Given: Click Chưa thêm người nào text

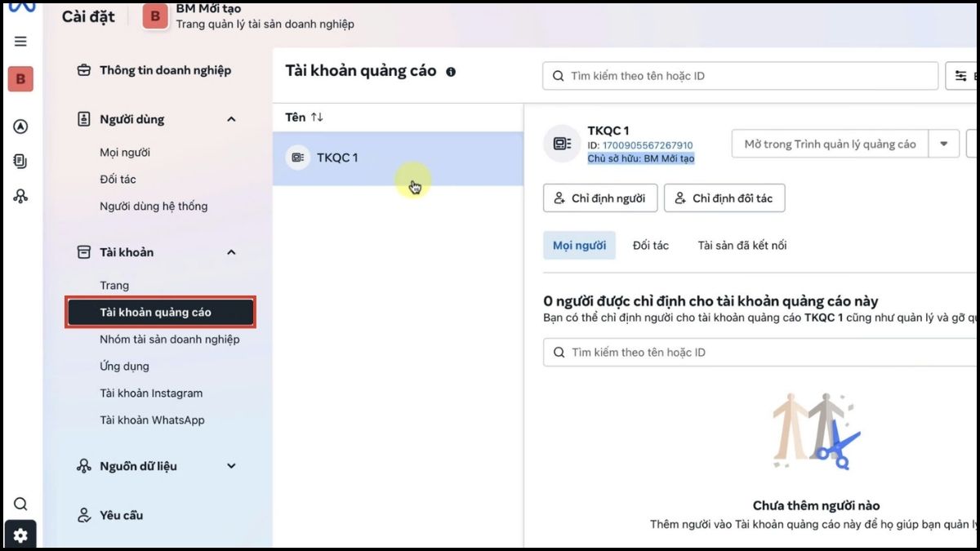Looking at the screenshot, I should (816, 506).
